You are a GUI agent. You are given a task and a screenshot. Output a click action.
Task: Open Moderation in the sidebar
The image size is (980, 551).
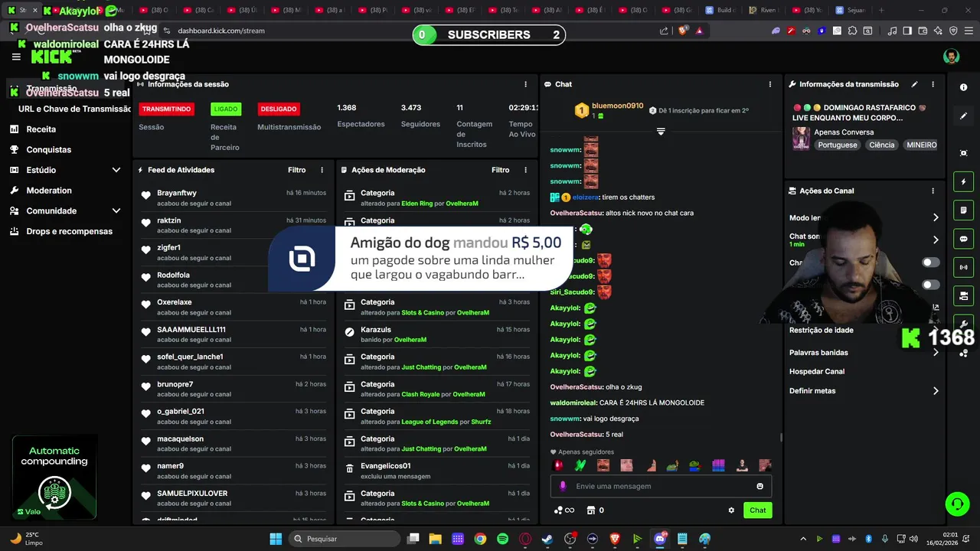tap(49, 191)
